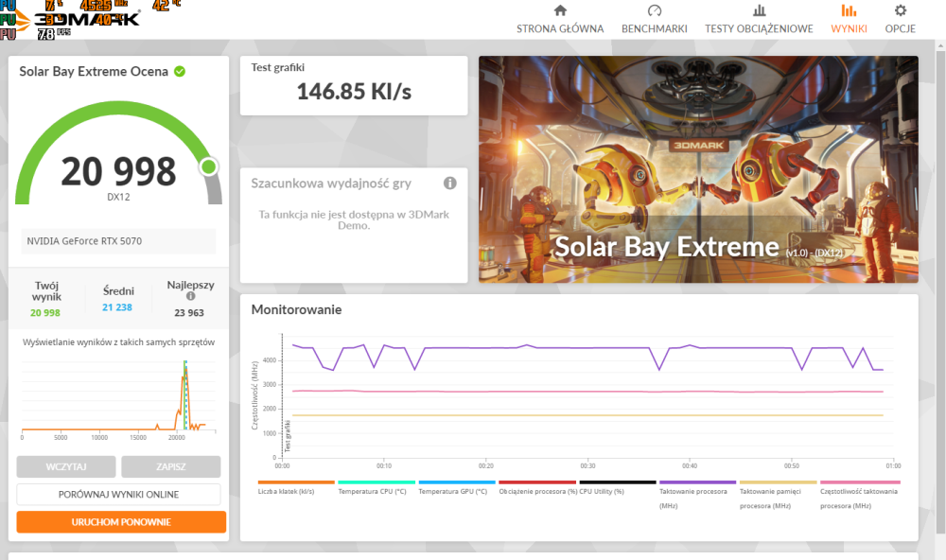
Task: Toggle Temperatura CPU legend series
Action: pyautogui.click(x=372, y=491)
